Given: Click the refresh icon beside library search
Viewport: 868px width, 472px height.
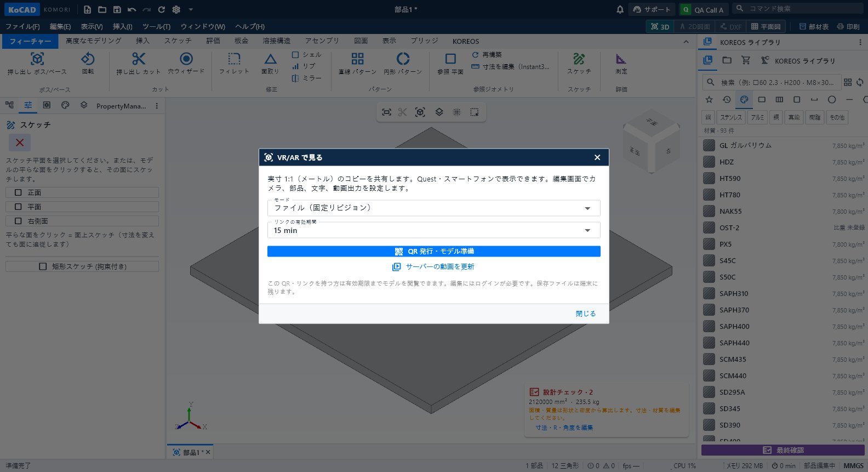Looking at the screenshot, I should click(860, 82).
